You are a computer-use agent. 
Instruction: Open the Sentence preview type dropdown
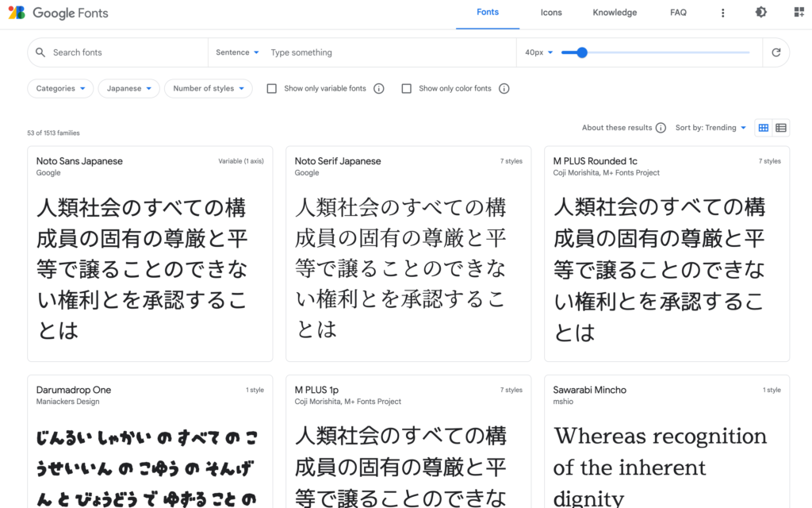(237, 52)
